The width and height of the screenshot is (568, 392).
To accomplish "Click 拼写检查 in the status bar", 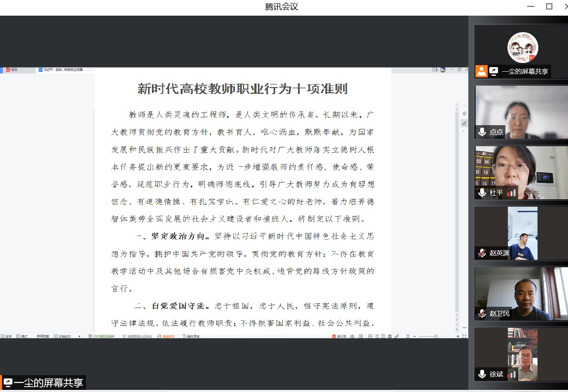I will 43,336.
